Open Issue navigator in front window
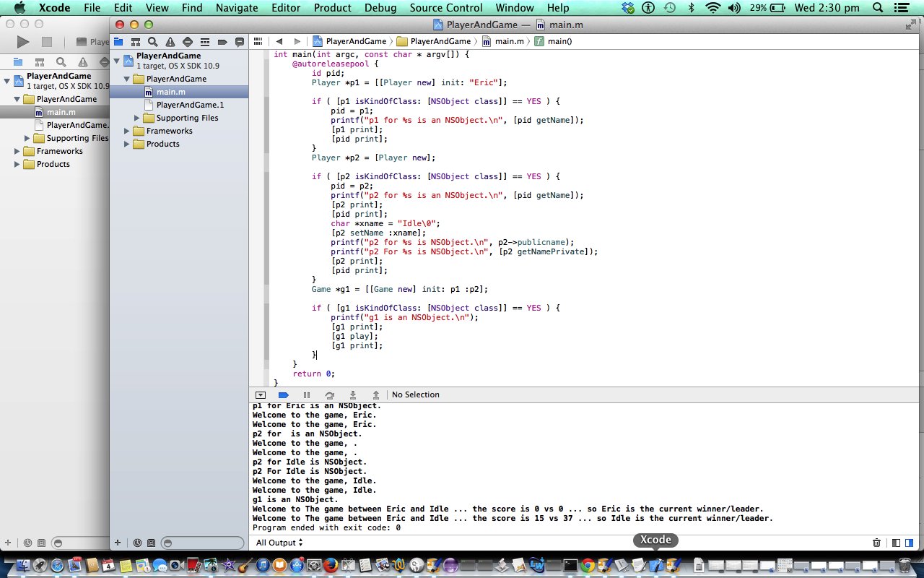924x578 pixels. (170, 42)
